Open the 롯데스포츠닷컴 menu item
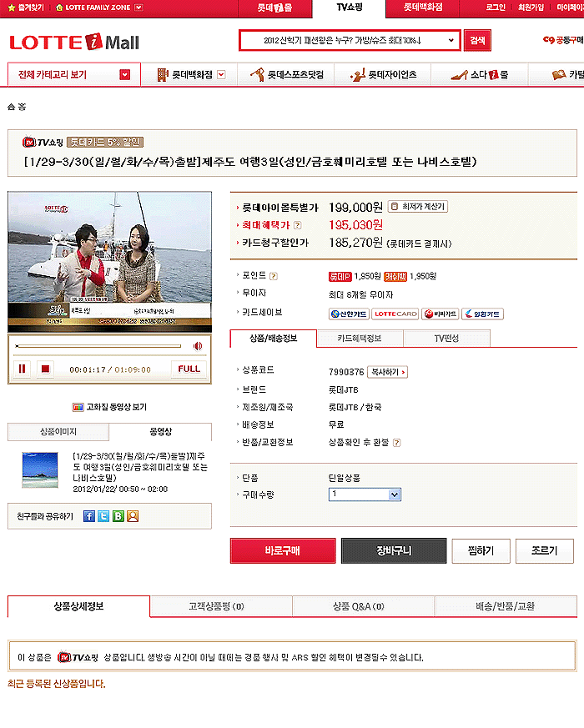584x728 pixels. pos(286,75)
